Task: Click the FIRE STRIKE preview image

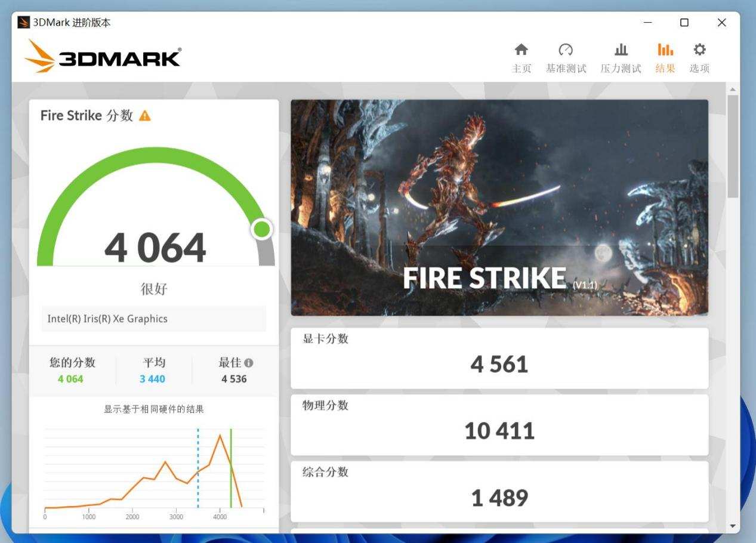Action: click(x=499, y=207)
